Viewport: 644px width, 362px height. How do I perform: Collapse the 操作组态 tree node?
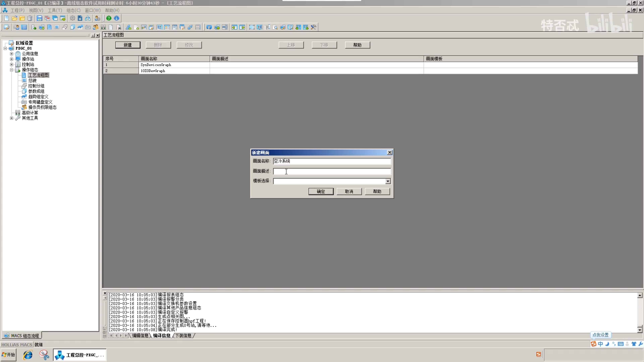(12, 70)
